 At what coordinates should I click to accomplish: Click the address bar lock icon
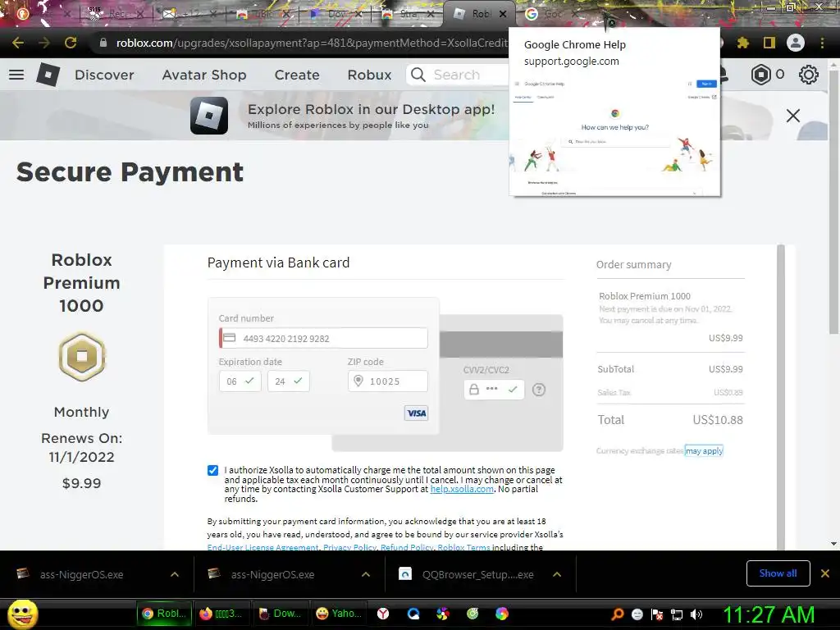(x=103, y=43)
